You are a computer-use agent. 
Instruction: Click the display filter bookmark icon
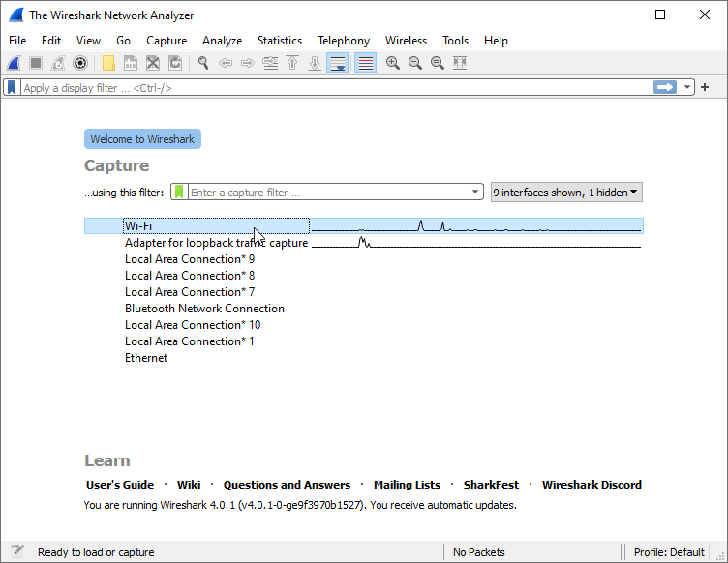[12, 87]
